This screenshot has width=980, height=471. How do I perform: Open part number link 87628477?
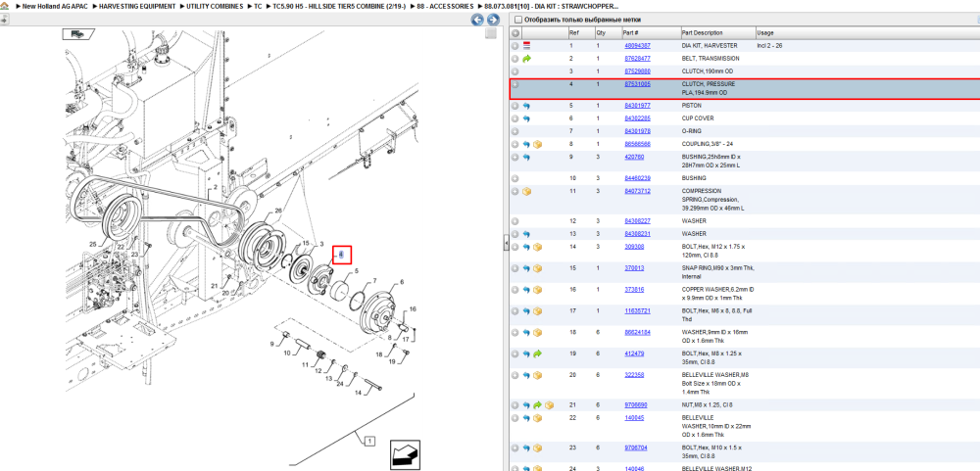(x=637, y=58)
